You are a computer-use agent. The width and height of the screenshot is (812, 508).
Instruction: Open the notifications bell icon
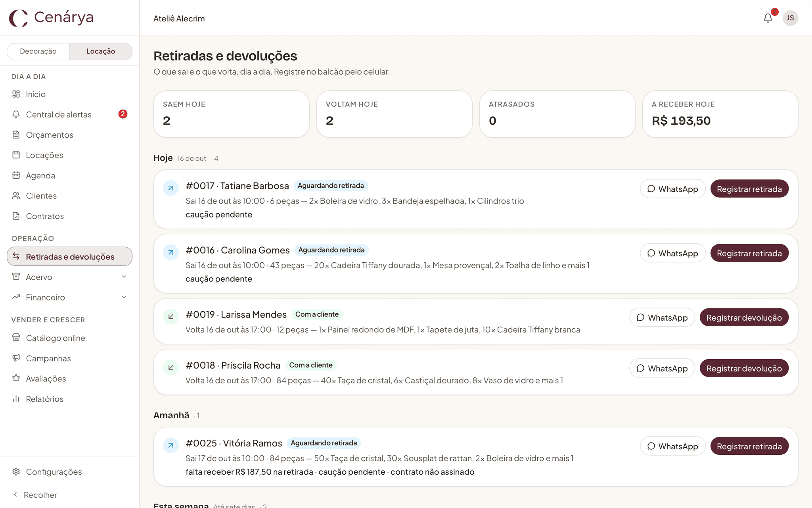point(768,18)
